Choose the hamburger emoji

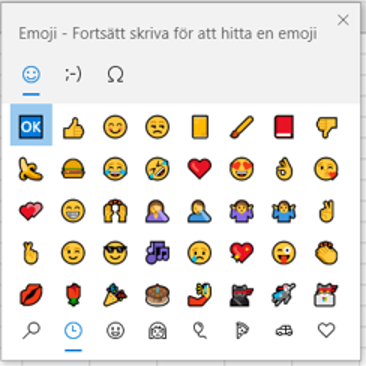tap(73, 169)
